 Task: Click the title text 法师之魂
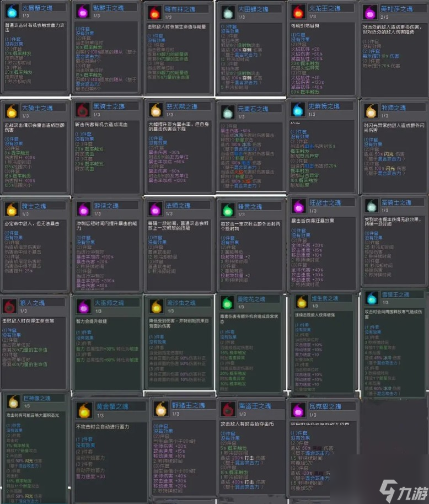tap(178, 205)
